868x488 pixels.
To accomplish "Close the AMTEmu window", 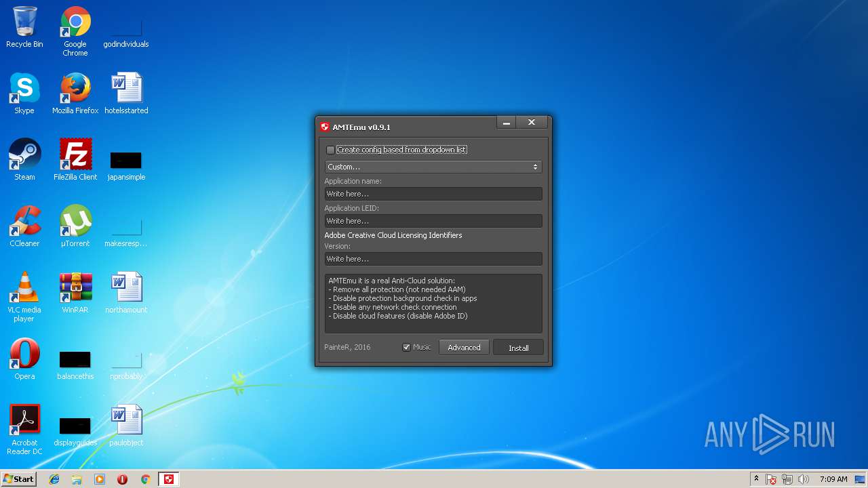I will coord(532,123).
